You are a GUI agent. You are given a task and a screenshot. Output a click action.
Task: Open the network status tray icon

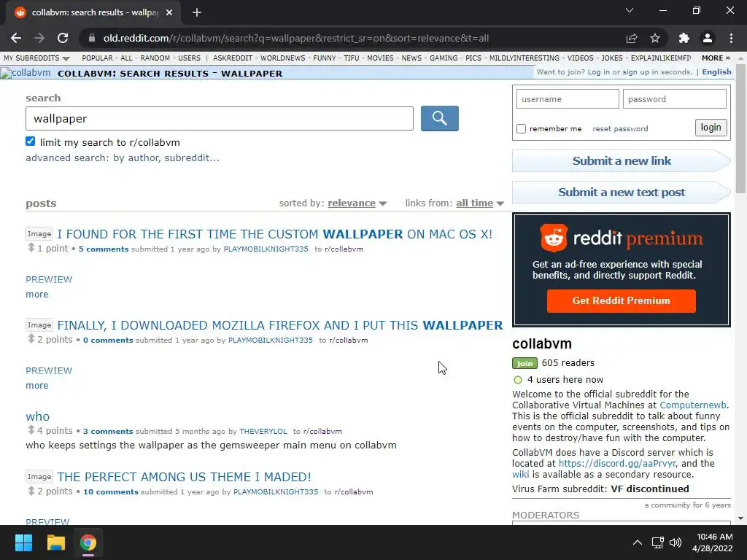coord(658,542)
